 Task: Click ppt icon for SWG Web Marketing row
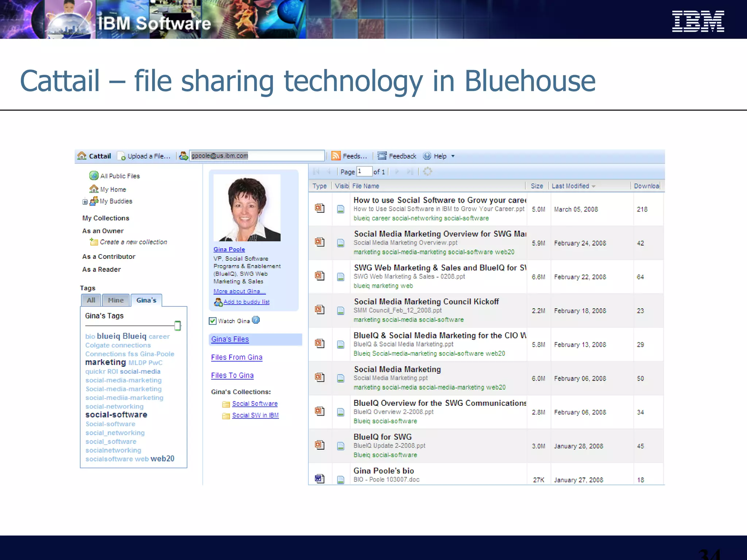pos(320,276)
